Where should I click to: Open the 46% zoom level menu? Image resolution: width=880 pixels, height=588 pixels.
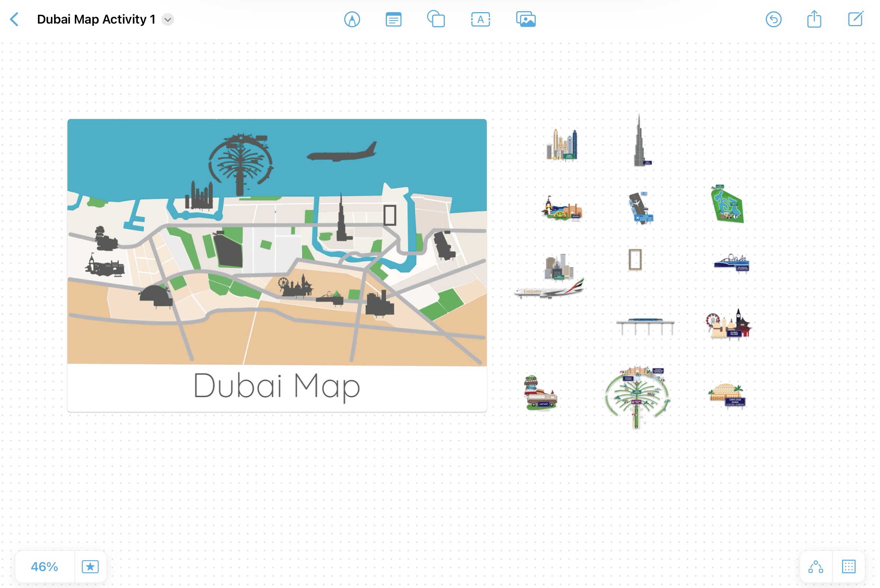tap(44, 566)
